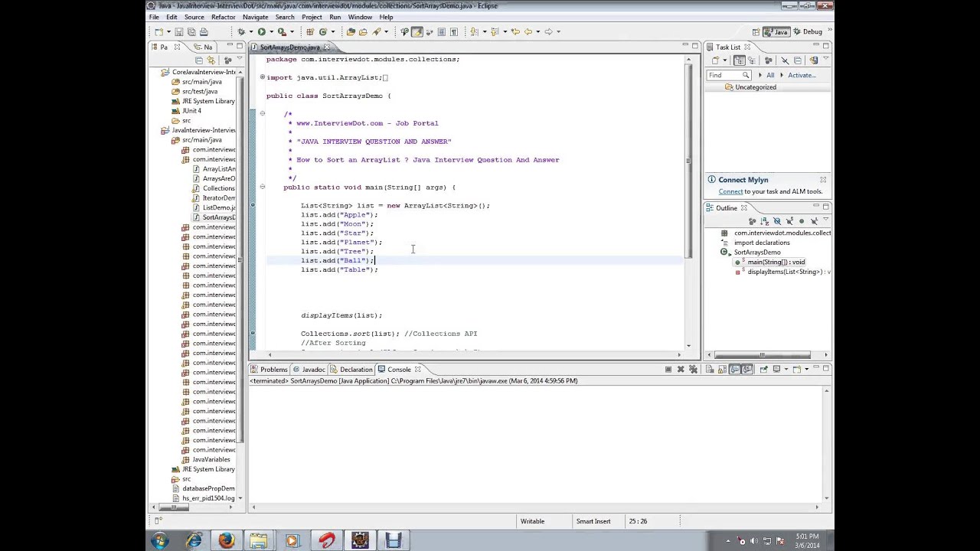Open the Source menu
Screen dimensions: 980x551
[194, 17]
